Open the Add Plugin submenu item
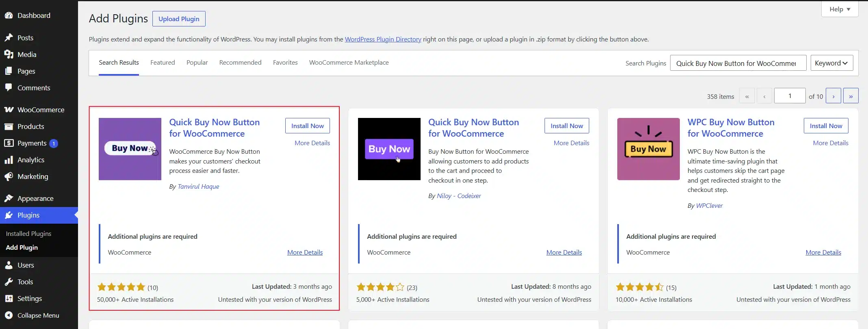The height and width of the screenshot is (329, 868). 22,248
